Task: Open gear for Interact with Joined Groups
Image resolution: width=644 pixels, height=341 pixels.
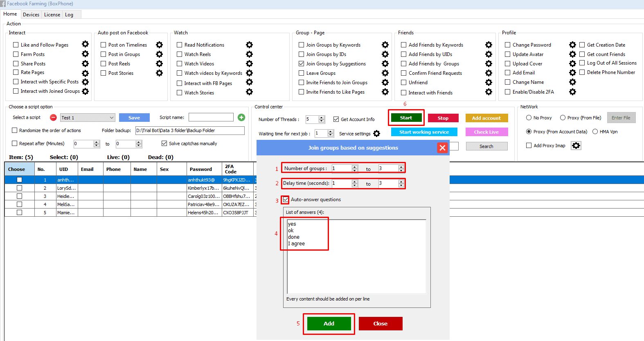Action: point(85,91)
